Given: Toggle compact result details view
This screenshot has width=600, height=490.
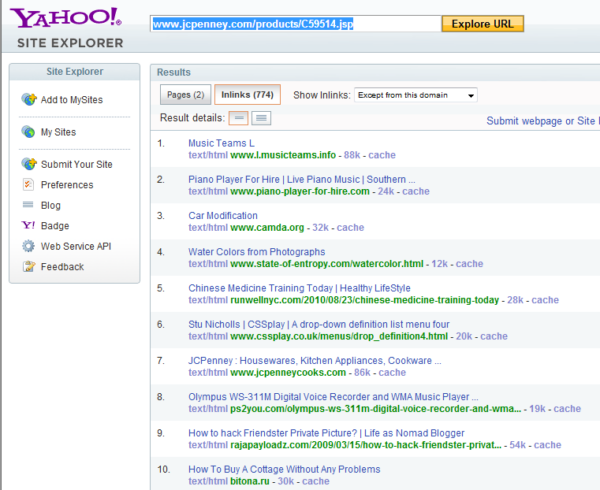Looking at the screenshot, I should tap(239, 118).
